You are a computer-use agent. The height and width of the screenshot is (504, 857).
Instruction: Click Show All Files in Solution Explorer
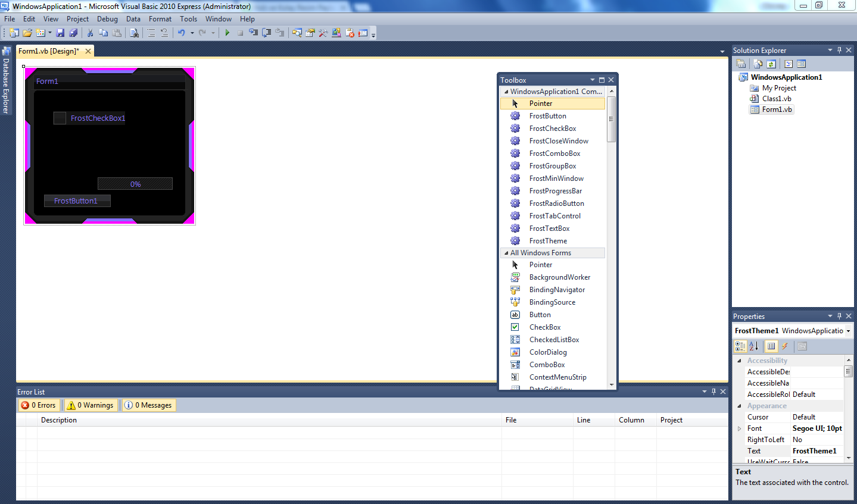758,64
